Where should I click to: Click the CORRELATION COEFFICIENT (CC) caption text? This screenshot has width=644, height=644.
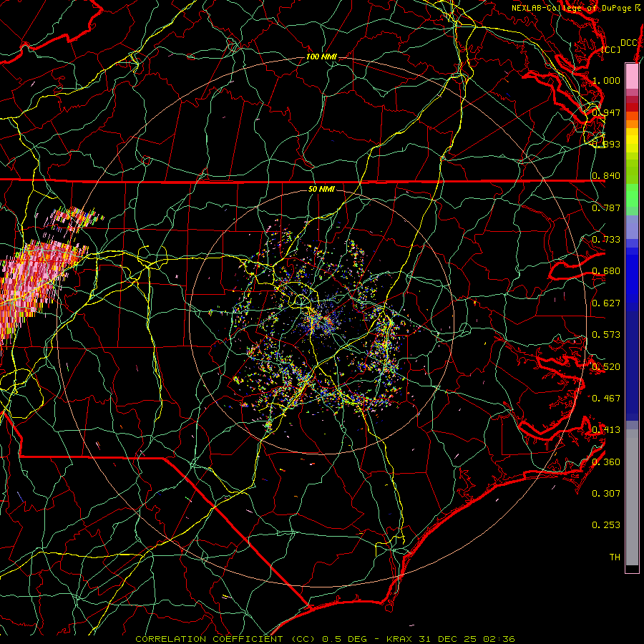coord(225,639)
